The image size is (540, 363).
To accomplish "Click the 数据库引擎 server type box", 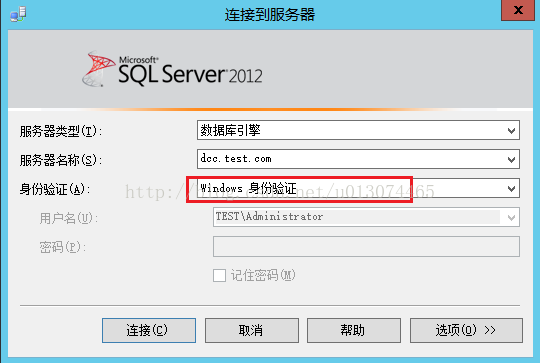I will point(358,130).
